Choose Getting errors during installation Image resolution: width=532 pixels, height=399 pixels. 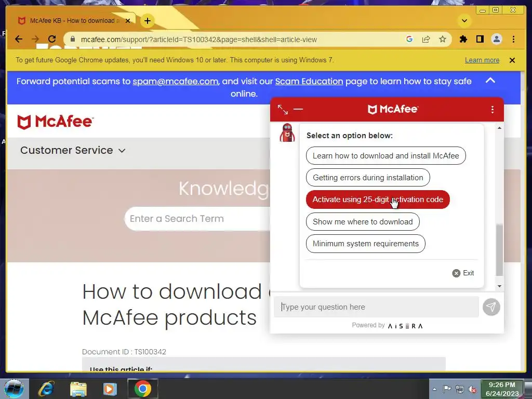[368, 178]
